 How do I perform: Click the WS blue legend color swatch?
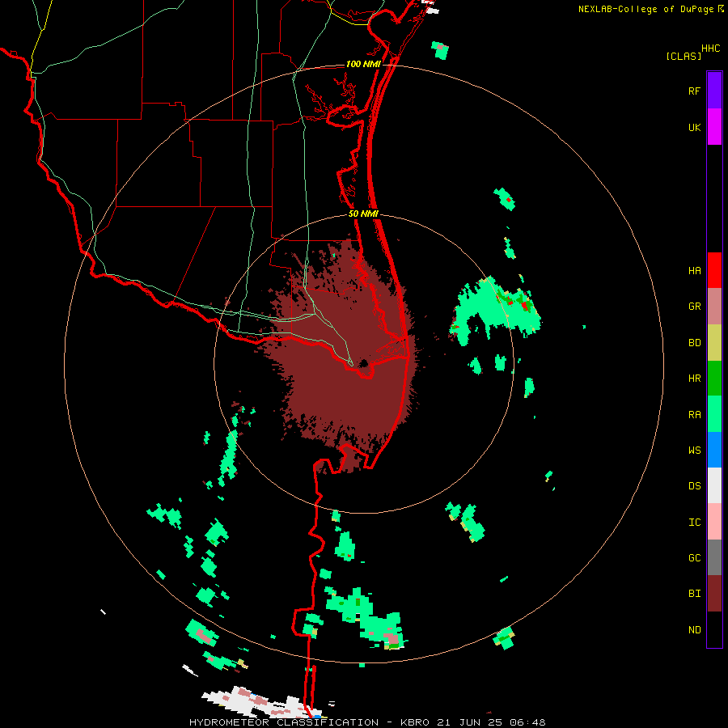click(x=714, y=450)
